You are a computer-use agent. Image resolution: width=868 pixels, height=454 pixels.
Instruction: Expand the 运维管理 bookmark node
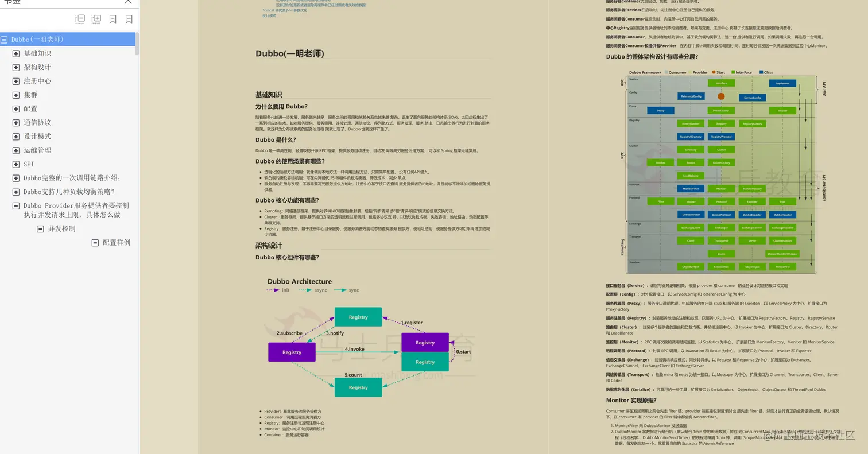[16, 150]
